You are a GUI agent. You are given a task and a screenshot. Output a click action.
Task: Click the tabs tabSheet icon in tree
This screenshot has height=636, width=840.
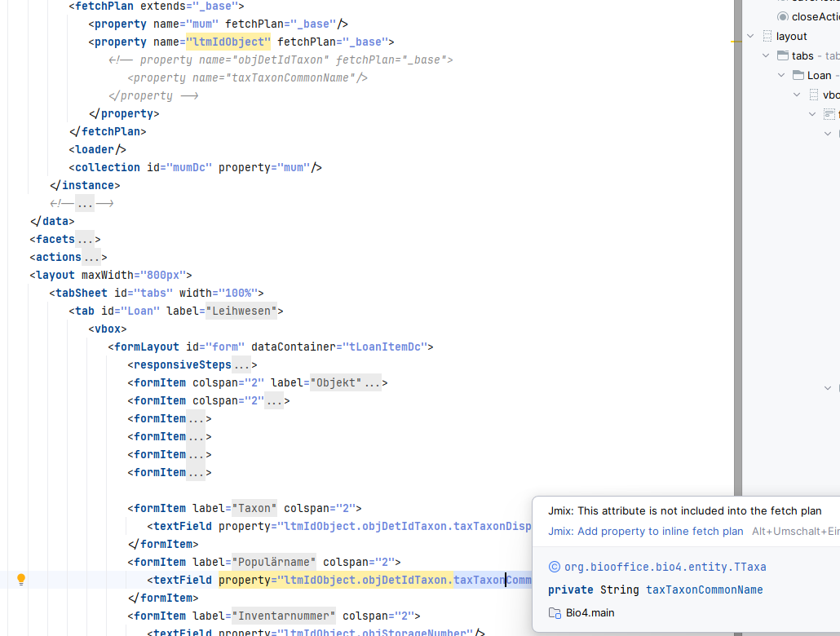[783, 55]
